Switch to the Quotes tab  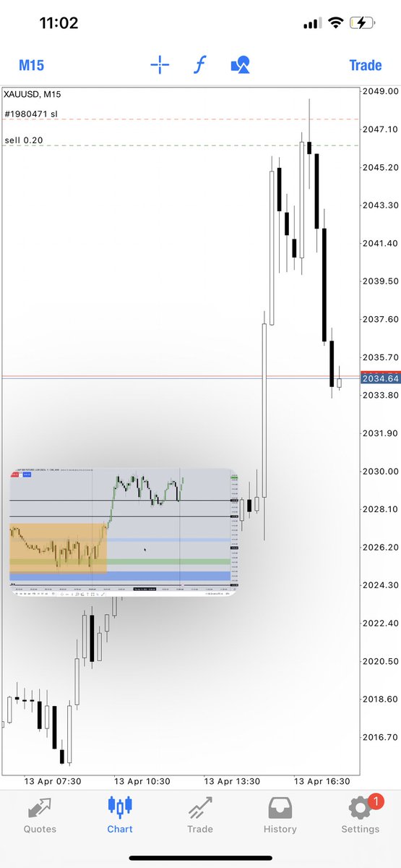coord(40,815)
